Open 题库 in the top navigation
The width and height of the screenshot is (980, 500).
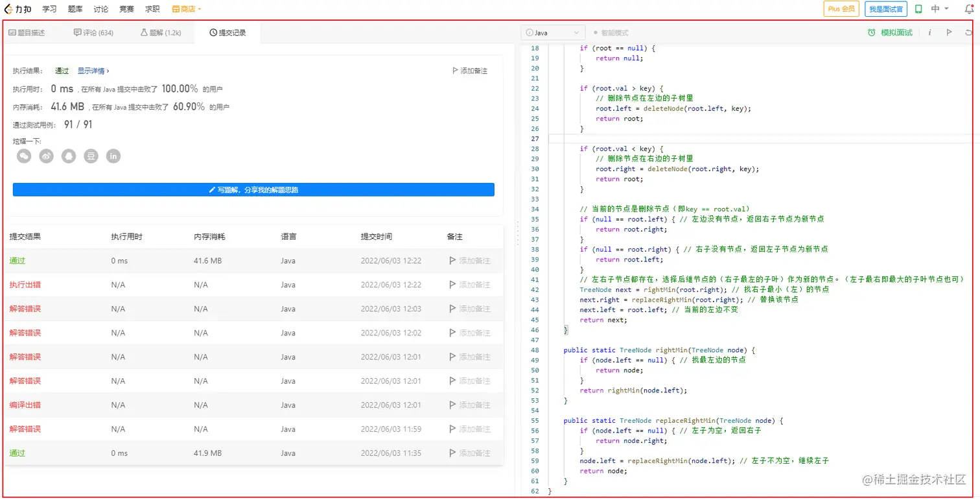coord(75,9)
